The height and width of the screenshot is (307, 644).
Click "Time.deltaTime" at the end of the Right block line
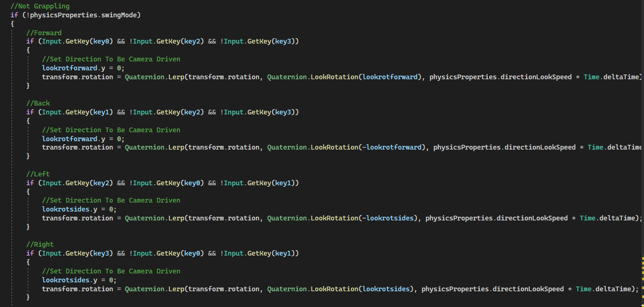pyautogui.click(x=604, y=289)
